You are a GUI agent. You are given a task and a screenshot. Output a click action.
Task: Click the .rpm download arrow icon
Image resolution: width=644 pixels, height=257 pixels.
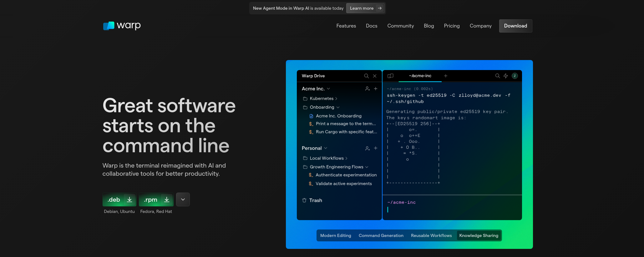pyautogui.click(x=167, y=199)
